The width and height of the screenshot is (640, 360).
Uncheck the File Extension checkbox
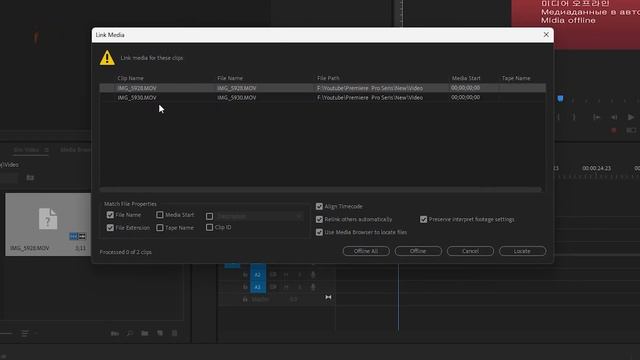tap(110, 228)
